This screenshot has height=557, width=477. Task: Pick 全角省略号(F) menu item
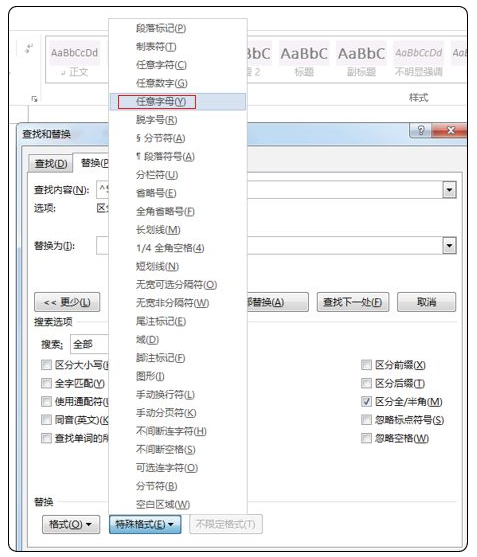tap(178, 211)
